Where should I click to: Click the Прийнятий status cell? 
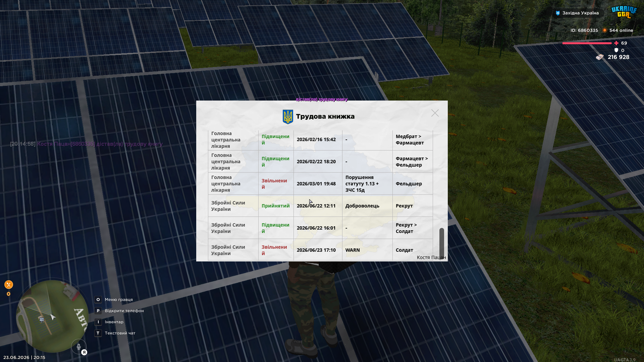276,206
